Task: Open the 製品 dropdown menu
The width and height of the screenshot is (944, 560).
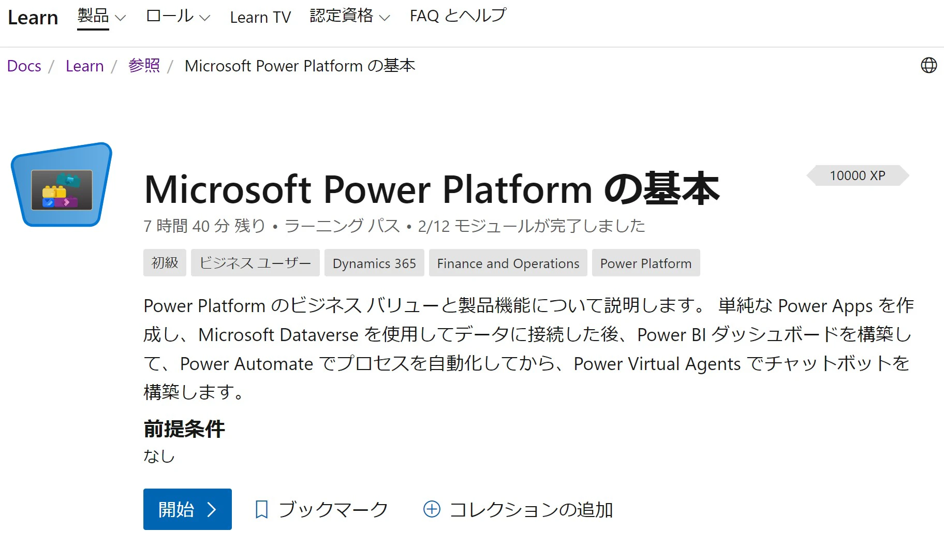Action: (x=101, y=17)
